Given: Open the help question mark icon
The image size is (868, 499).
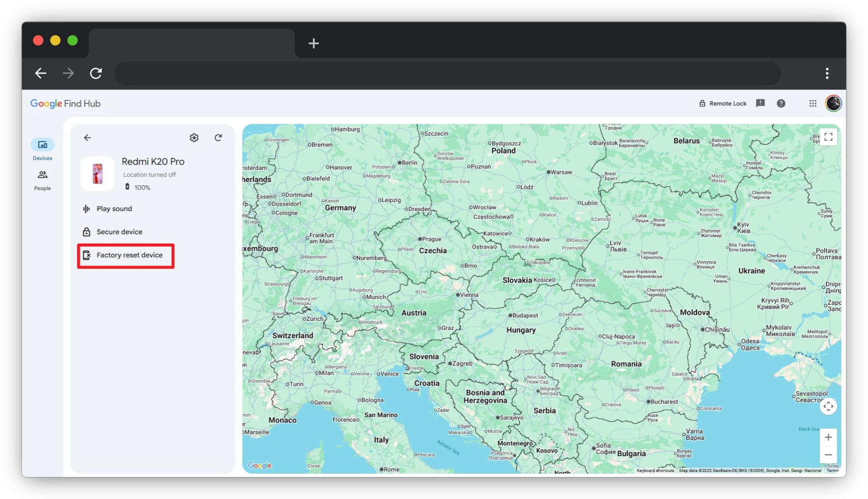Looking at the screenshot, I should point(781,104).
